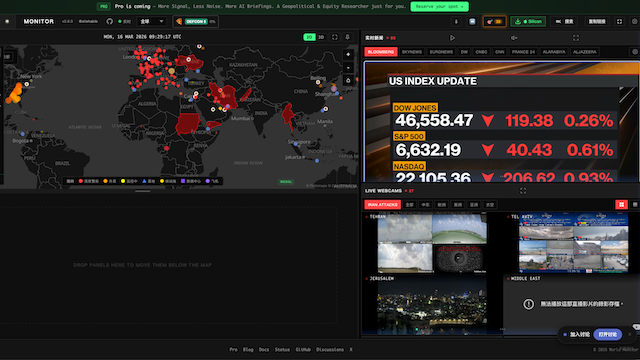
Task: Click the green WEBGL badge on map
Action: (286, 182)
